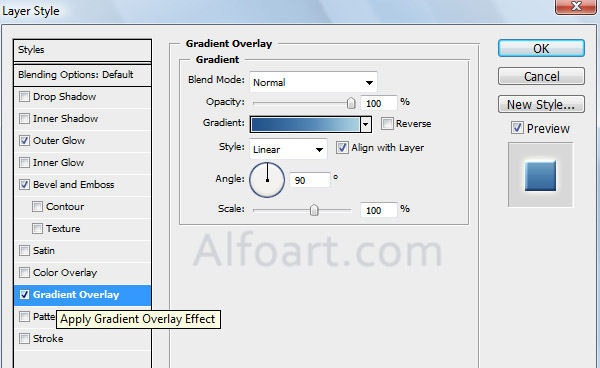Expand the Style Linear dropdown
This screenshot has height=368, width=600.
click(x=288, y=149)
